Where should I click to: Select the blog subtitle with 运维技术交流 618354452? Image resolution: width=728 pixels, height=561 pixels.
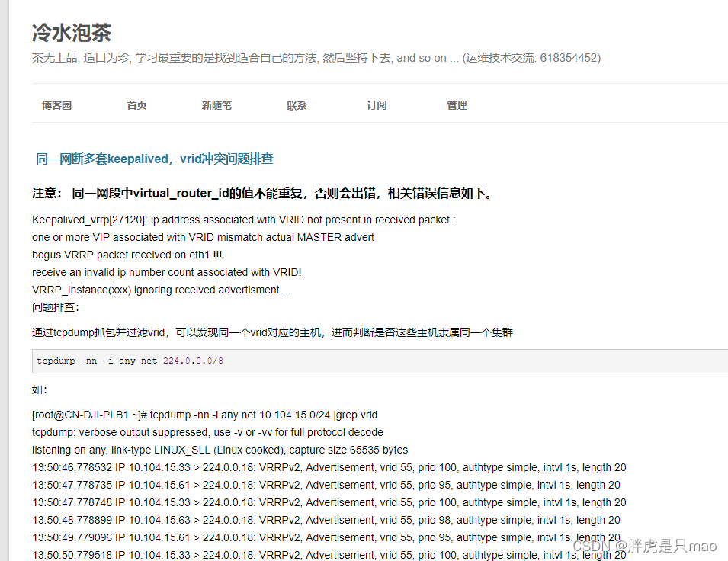coord(316,58)
